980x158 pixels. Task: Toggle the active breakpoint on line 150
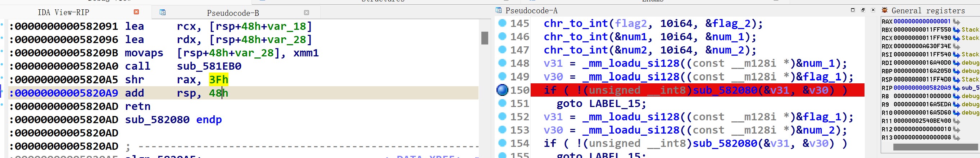[502, 90]
